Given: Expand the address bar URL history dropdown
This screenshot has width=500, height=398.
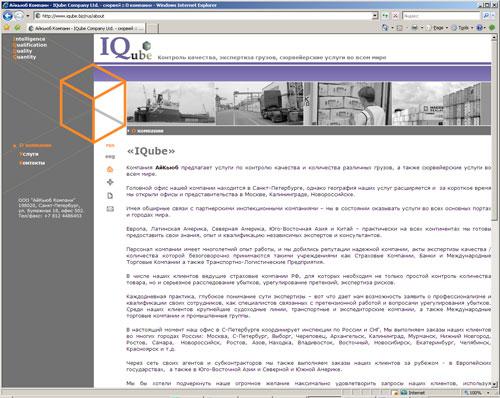Looking at the screenshot, I should pyautogui.click(x=375, y=16).
